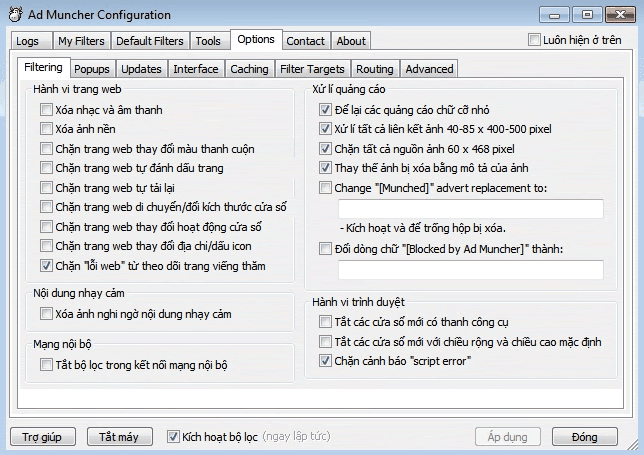Image resolution: width=644 pixels, height=455 pixels.
Task: Click the Ad Muncher cow icon in title bar
Action: click(16, 14)
